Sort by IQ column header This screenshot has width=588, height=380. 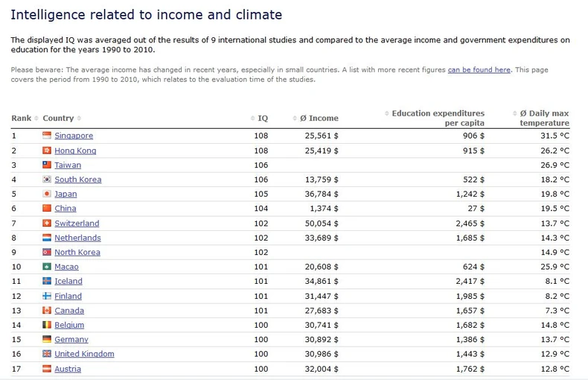263,118
